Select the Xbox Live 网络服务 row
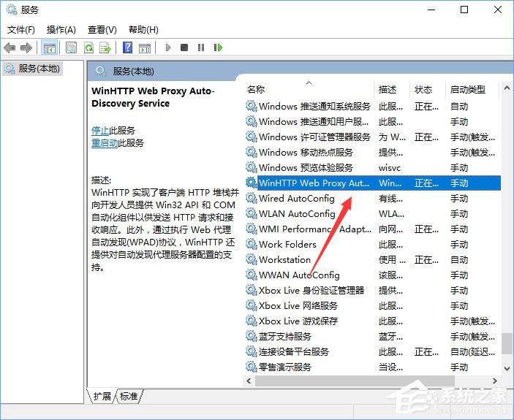 [x=373, y=306]
